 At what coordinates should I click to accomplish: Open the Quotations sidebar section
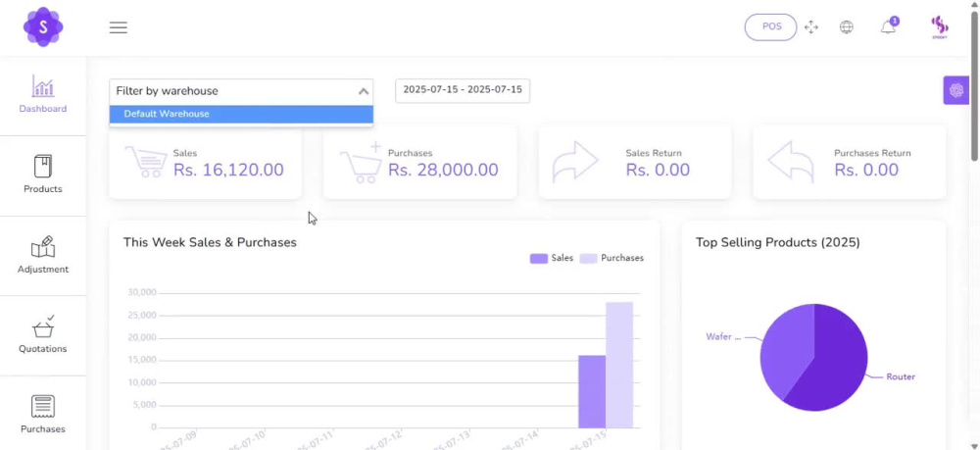point(43,335)
